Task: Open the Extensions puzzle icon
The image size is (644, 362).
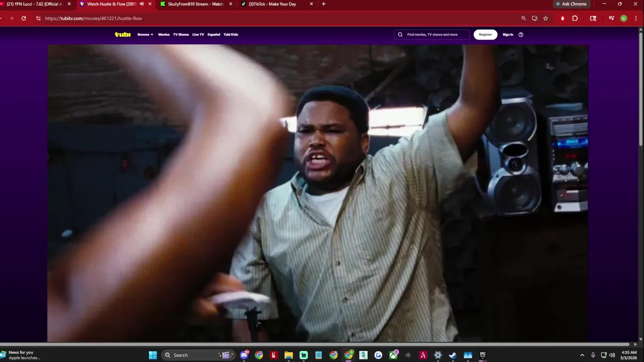Action: tap(575, 18)
